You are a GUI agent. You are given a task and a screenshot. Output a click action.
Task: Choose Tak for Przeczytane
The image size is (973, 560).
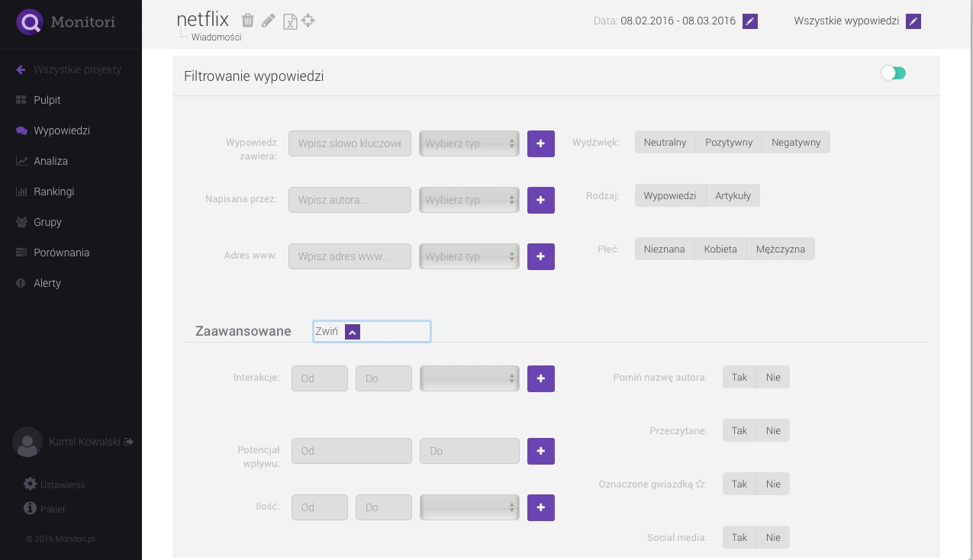[x=739, y=430]
